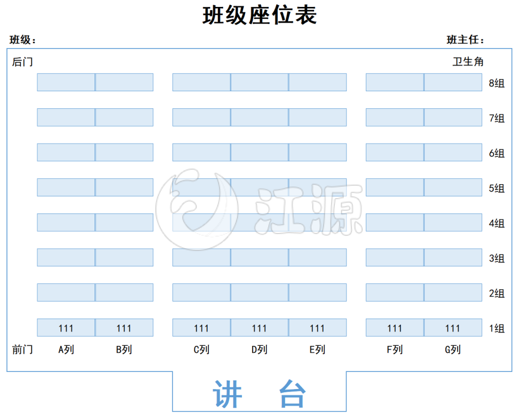The height and width of the screenshot is (420, 518).
Task: Click the empty A列 seat in 2组
Action: pyautogui.click(x=66, y=292)
